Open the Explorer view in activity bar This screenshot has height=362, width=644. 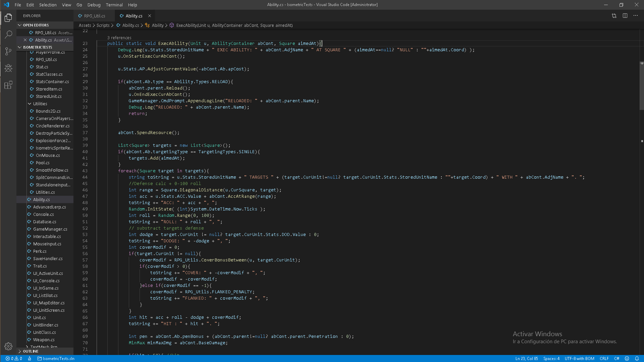pos(8,18)
